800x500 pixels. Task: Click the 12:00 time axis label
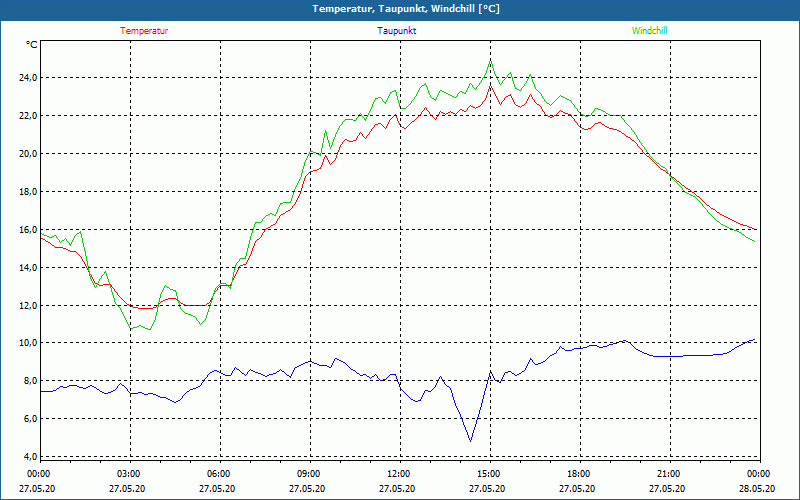point(397,474)
